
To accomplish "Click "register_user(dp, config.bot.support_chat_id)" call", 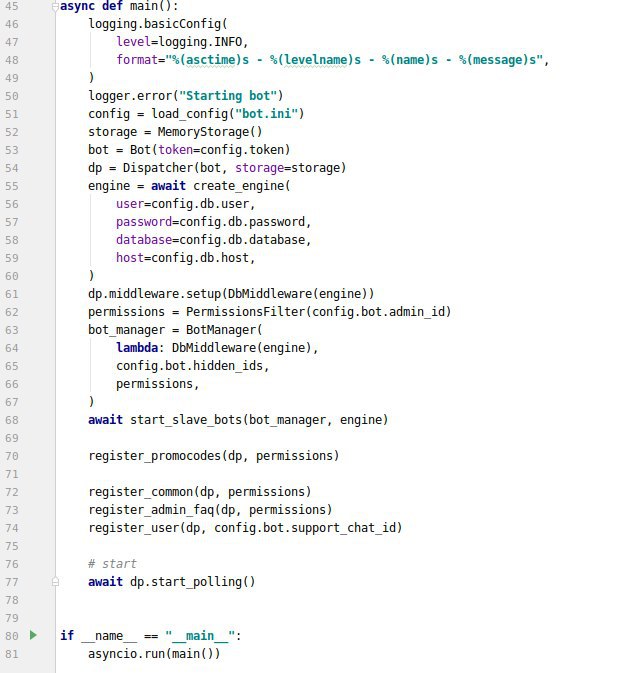I will click(x=245, y=528).
